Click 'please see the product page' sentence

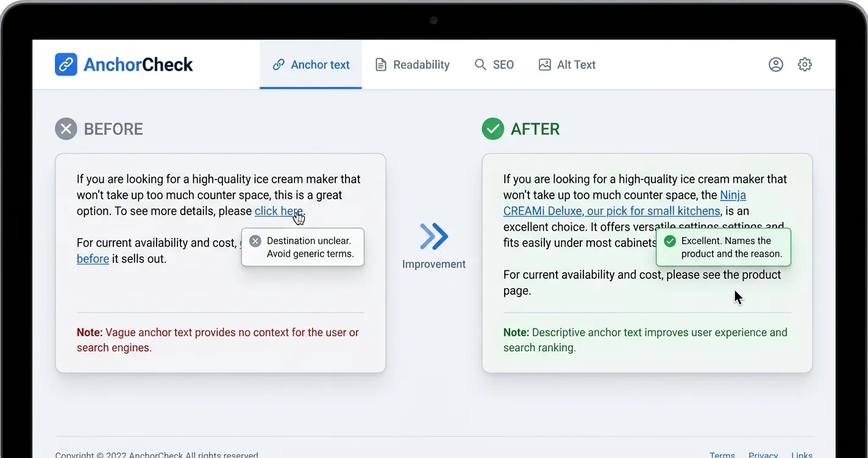[x=642, y=283]
